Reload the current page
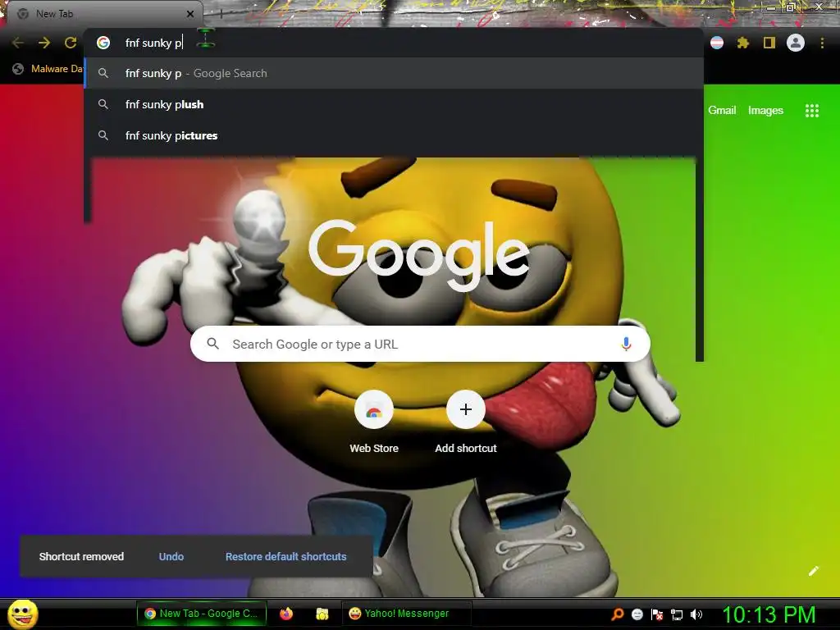 coord(71,43)
